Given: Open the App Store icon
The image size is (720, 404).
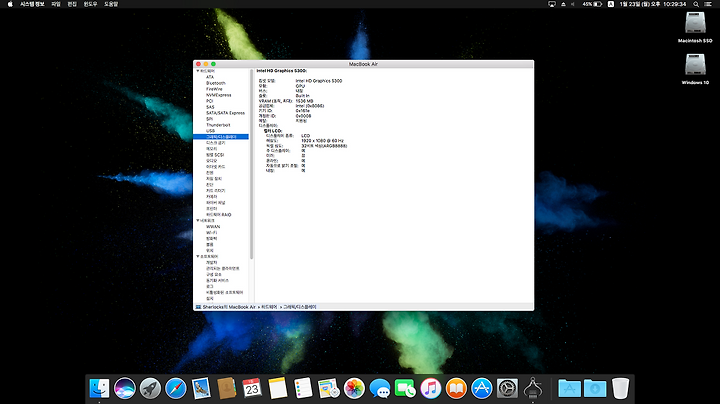Looking at the screenshot, I should pyautogui.click(x=482, y=388).
